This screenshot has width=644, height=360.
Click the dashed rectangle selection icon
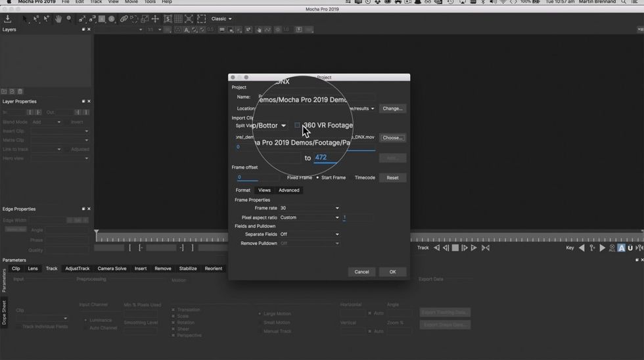pyautogui.click(x=201, y=19)
